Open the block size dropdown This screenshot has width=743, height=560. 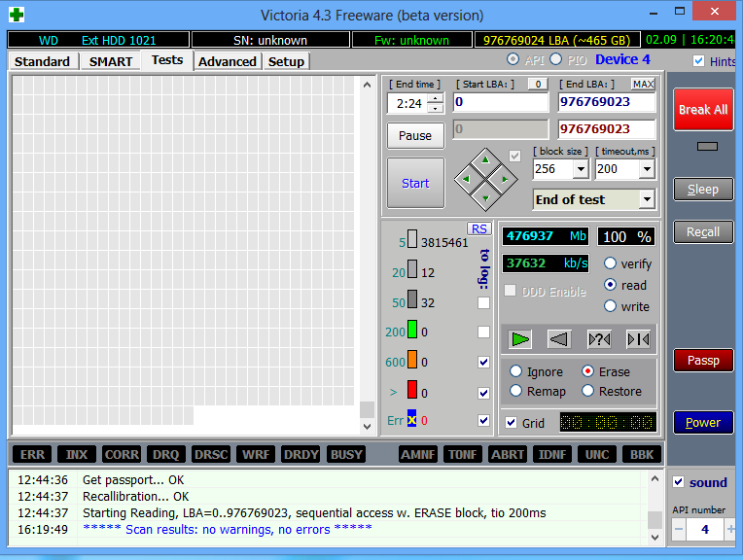click(581, 169)
